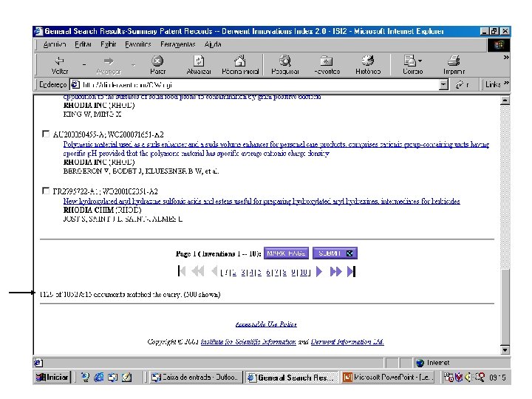Click the scrollbar up arrow
Viewport: 532px width, 399px height.
tap(505, 100)
